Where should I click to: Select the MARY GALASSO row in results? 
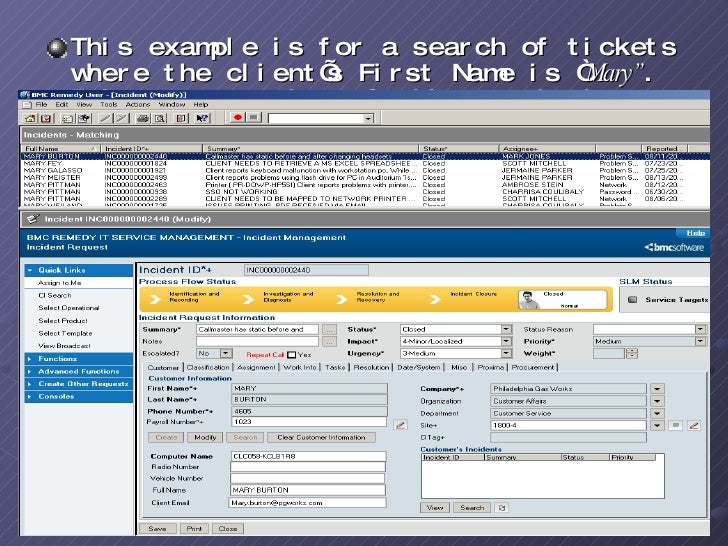364,171
